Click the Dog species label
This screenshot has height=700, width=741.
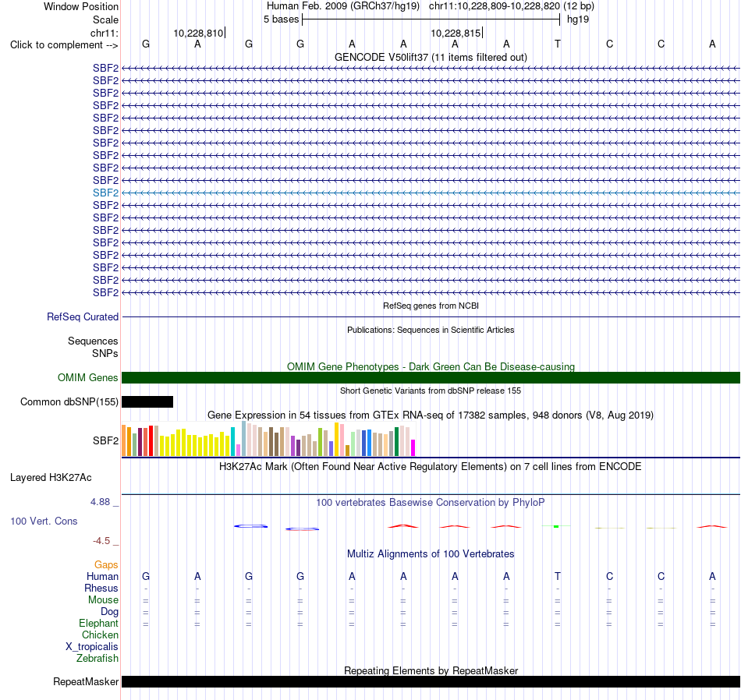[x=109, y=612]
